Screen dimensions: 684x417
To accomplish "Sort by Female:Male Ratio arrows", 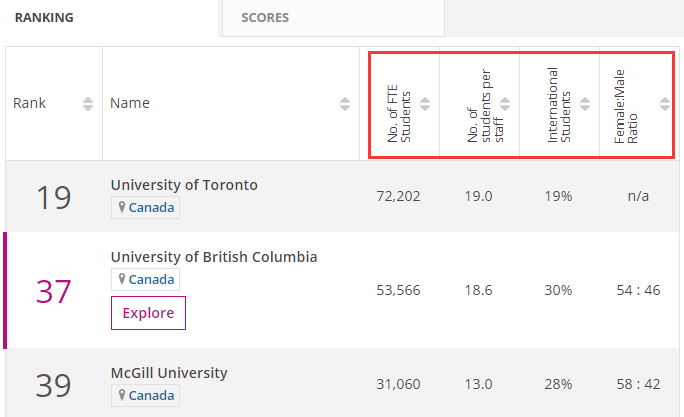I will (665, 104).
